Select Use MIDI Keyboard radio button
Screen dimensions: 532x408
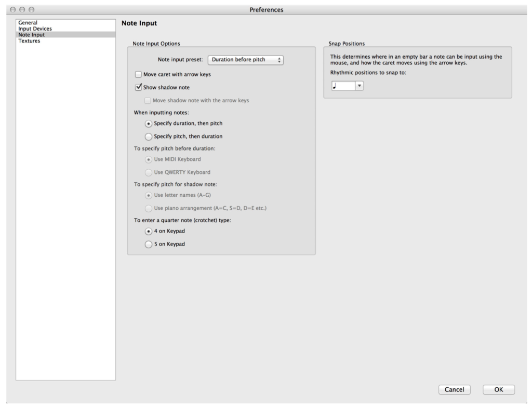[x=149, y=159]
